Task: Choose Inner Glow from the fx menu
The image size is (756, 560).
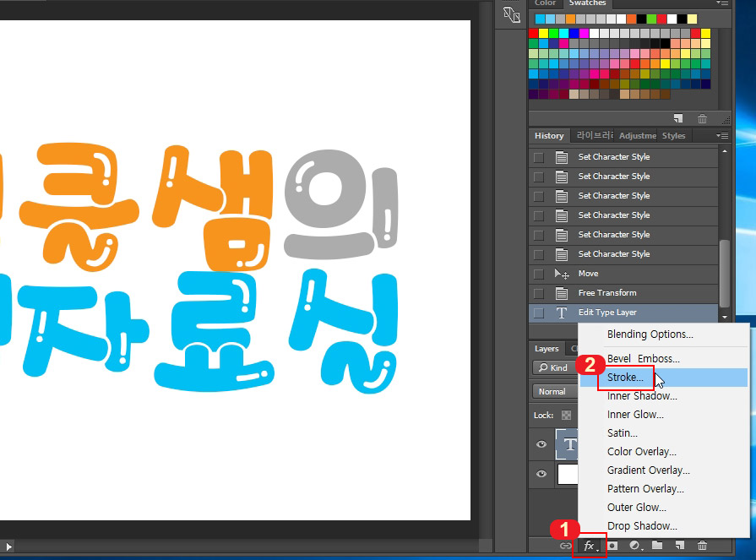Action: [x=635, y=415]
